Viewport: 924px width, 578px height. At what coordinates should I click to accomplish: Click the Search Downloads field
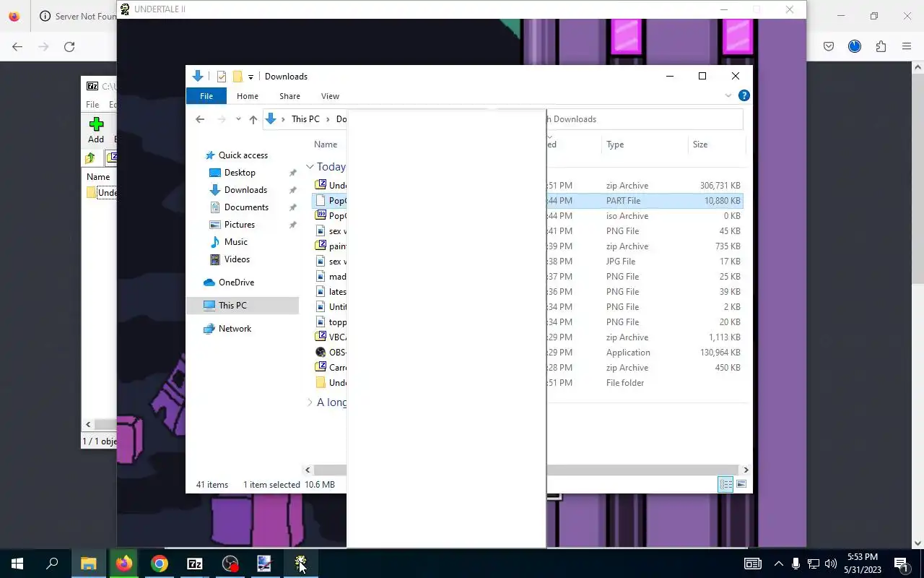[645, 119]
